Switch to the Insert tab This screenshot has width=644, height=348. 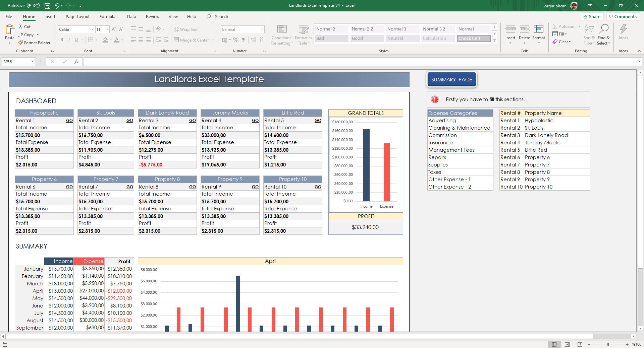[50, 16]
